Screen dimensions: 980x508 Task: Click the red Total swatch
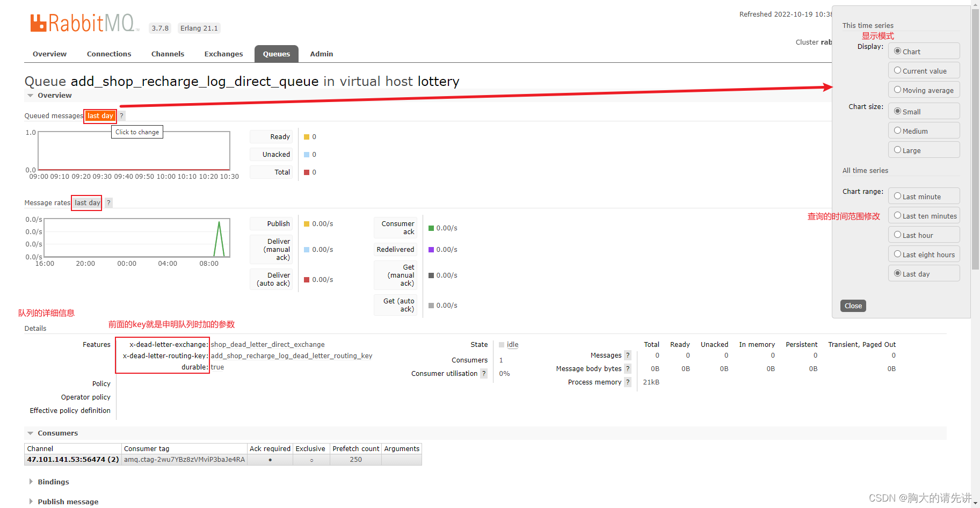[307, 172]
